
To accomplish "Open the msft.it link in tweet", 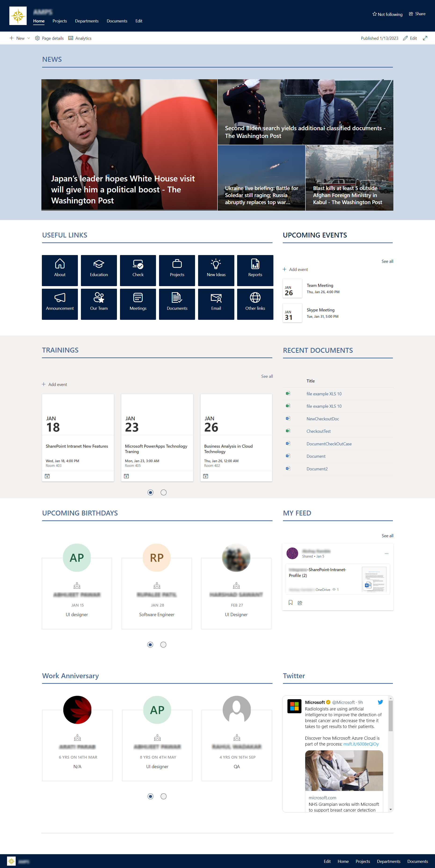I will 361,744.
